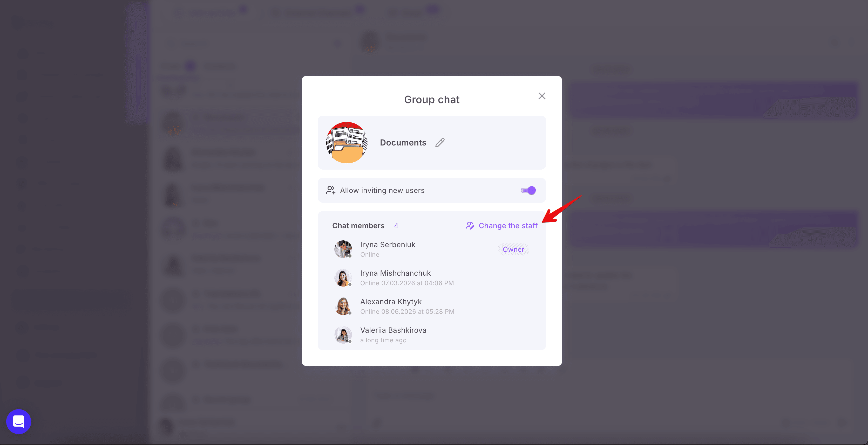This screenshot has height=445, width=868.
Task: Click the pencil icon to rename Documents
Action: (440, 143)
